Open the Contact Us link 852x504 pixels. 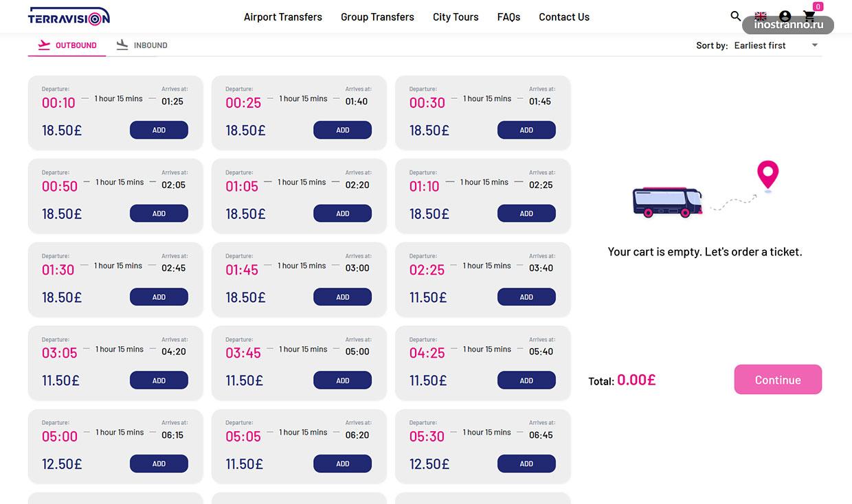(564, 17)
